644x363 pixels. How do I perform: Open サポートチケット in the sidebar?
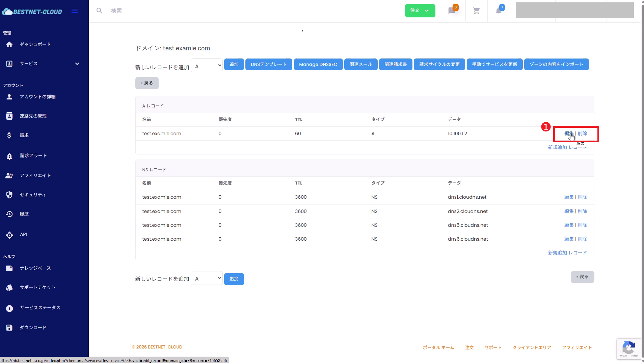pos(37,287)
